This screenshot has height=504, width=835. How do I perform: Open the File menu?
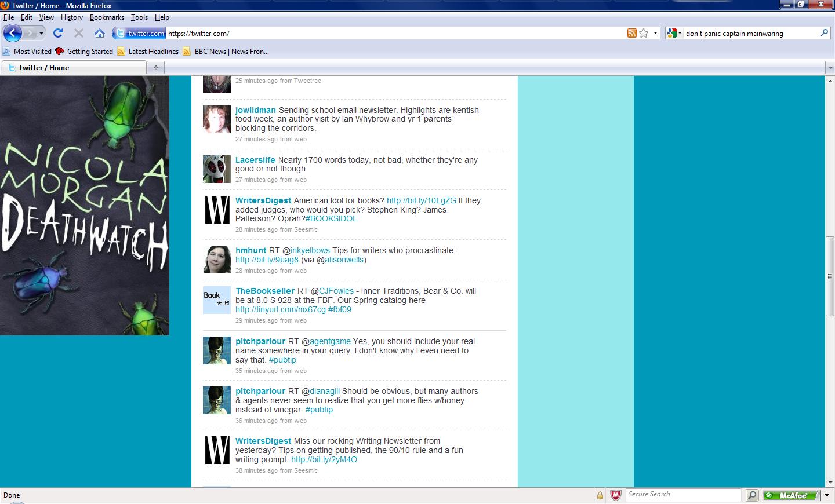coord(9,17)
